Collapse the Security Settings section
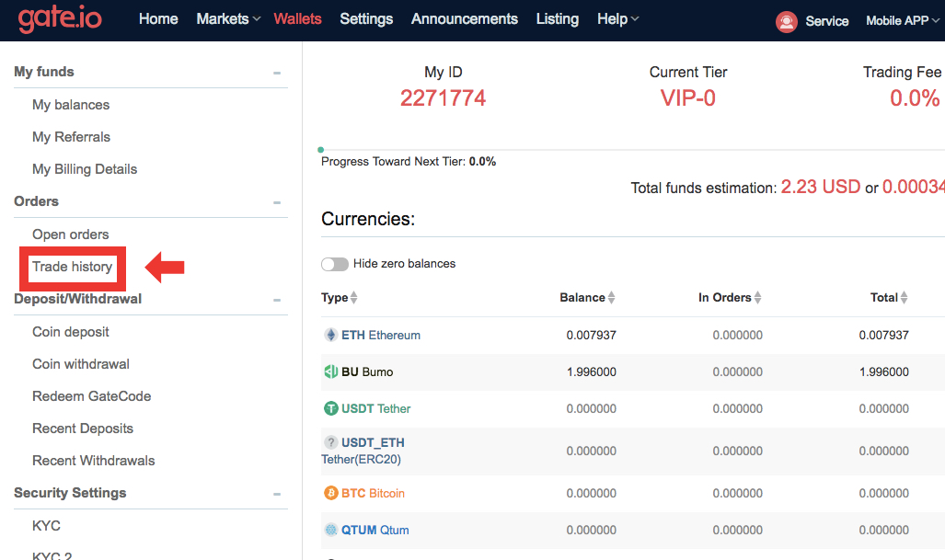The width and height of the screenshot is (945, 560). pos(277,494)
